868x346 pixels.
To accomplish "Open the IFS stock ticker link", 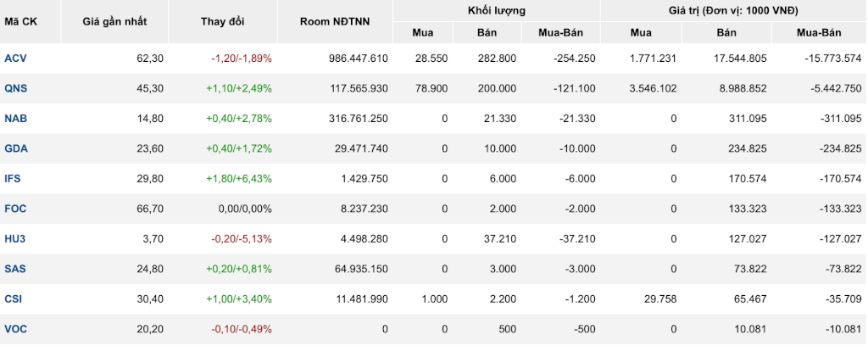I will point(13,178).
